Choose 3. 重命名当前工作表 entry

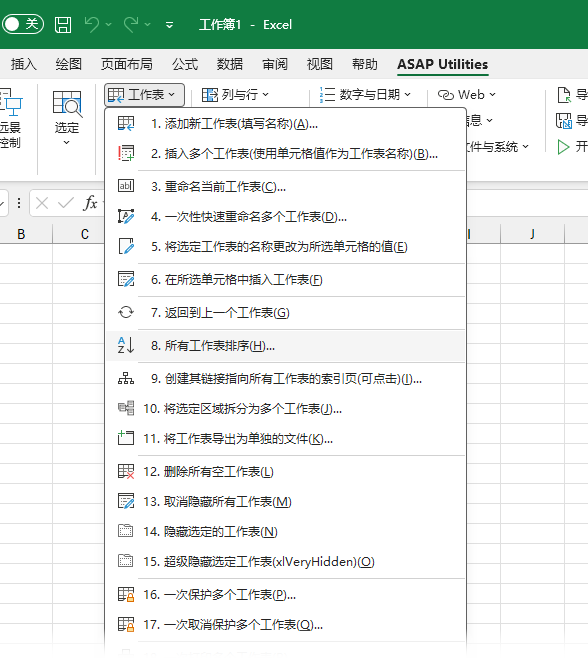286,187
